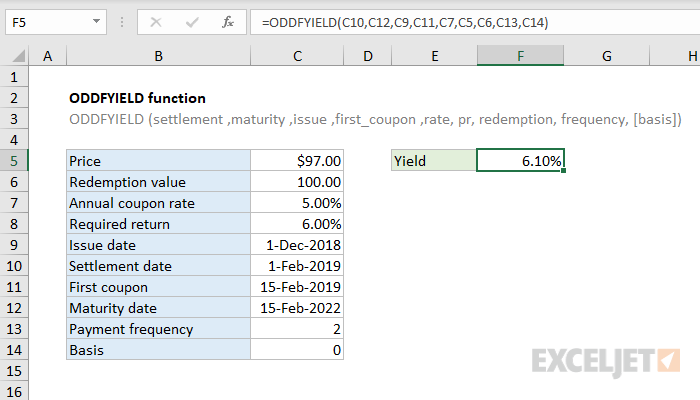Screen dimensions: 700x400
Task: Select the 'Redemption value' label cell
Action: pyautogui.click(x=158, y=182)
